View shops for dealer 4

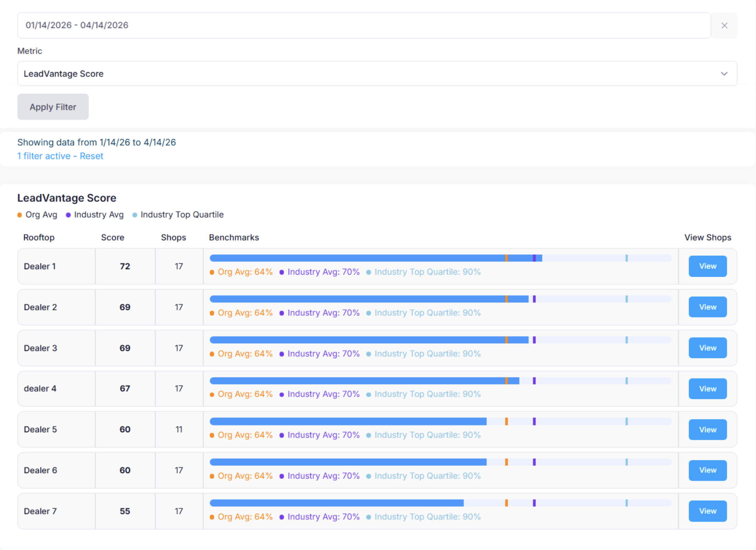click(x=707, y=389)
